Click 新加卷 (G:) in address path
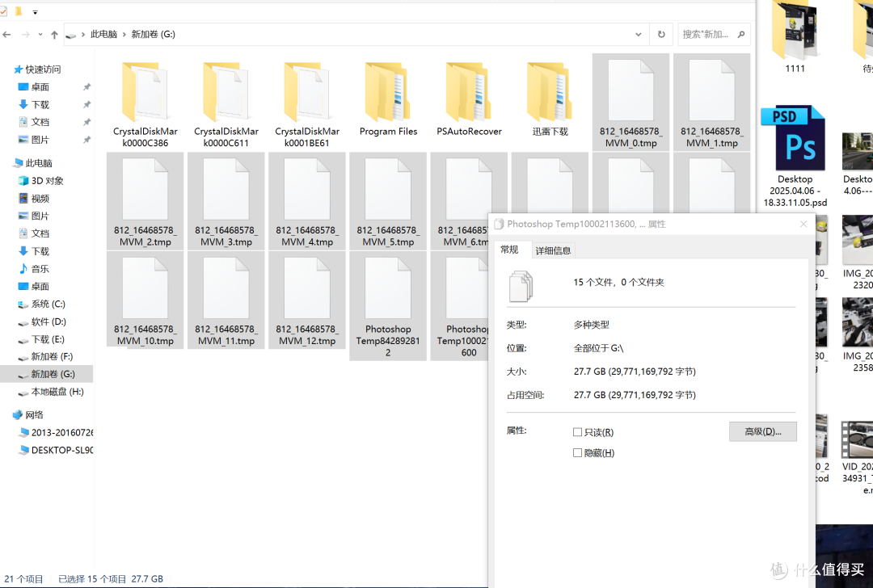Screen dimensions: 873x588 pos(153,35)
